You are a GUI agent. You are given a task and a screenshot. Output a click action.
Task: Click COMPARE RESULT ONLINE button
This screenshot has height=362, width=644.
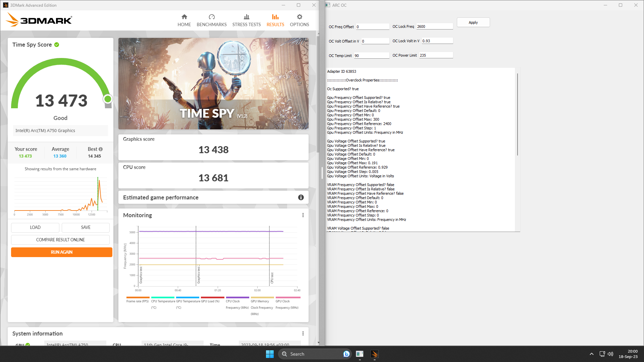[60, 240]
